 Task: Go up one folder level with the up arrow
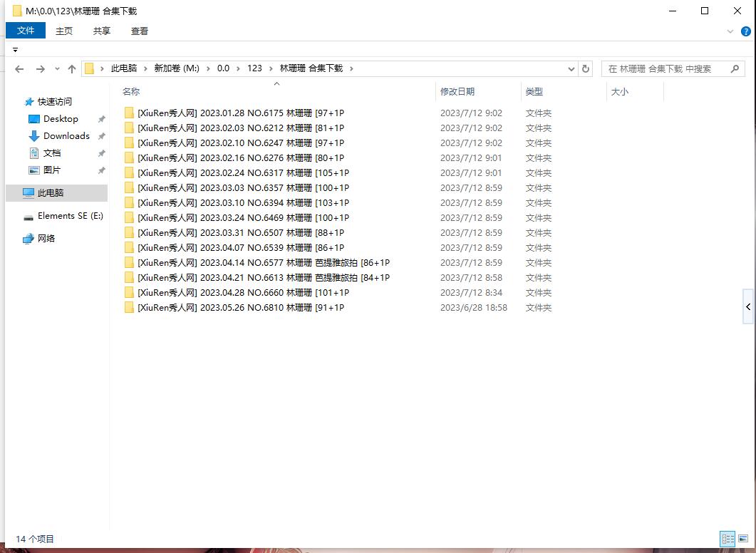(72, 69)
